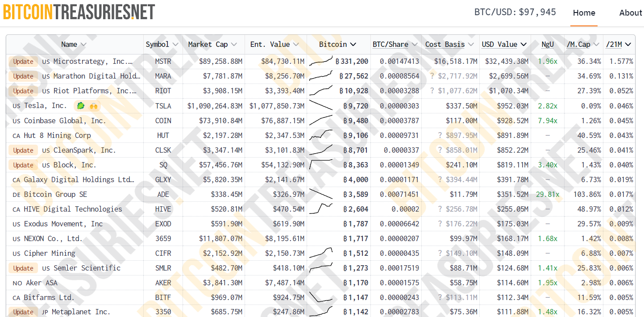Click Update button for Riot Platforms row

coord(23,91)
